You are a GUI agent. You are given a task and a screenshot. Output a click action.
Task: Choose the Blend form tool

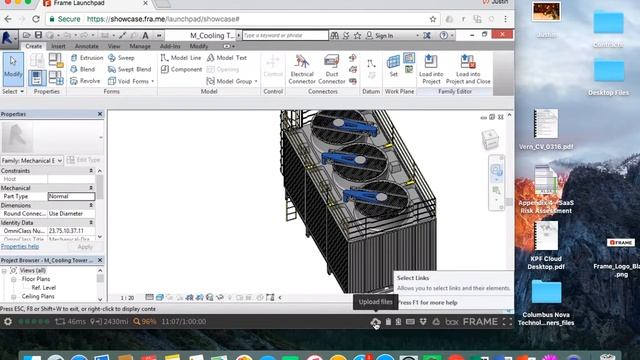point(83,69)
